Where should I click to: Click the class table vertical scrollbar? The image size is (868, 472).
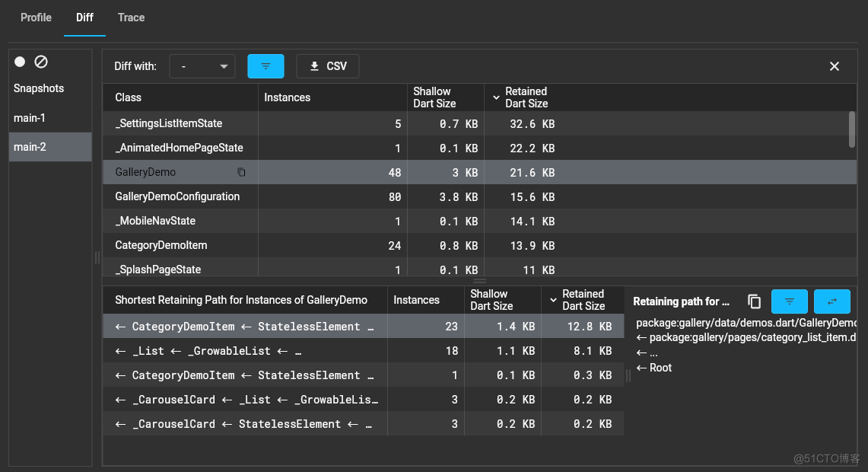(x=851, y=129)
